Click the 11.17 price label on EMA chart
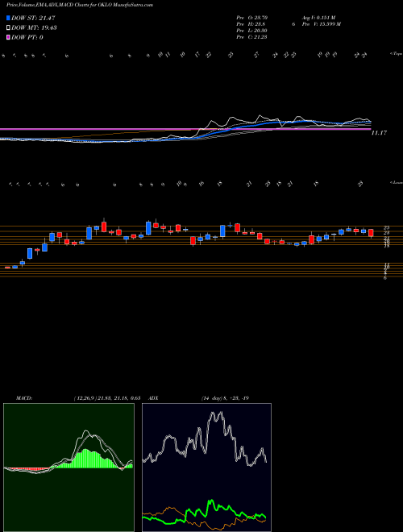 click(x=379, y=133)
